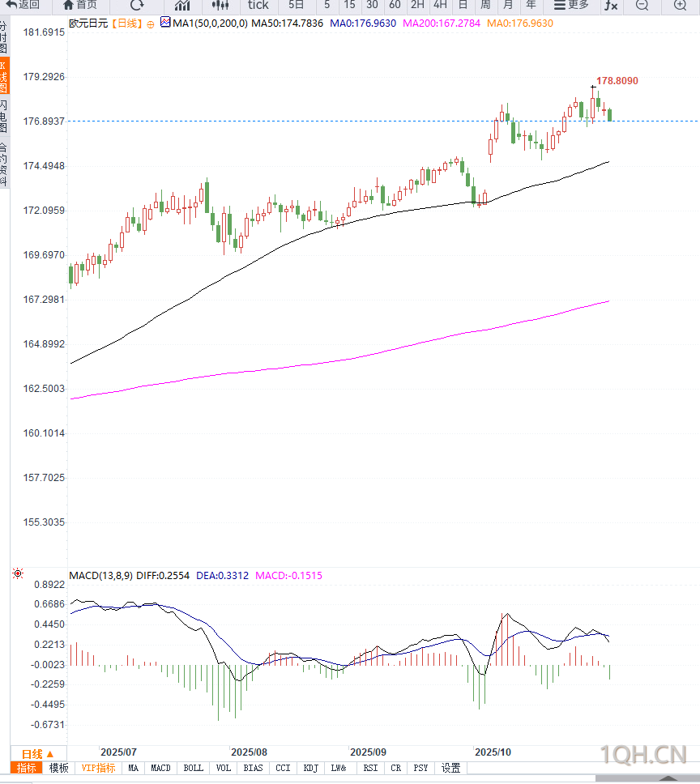
Task: Click the MA1 indicator chart icon
Action: [165, 23]
